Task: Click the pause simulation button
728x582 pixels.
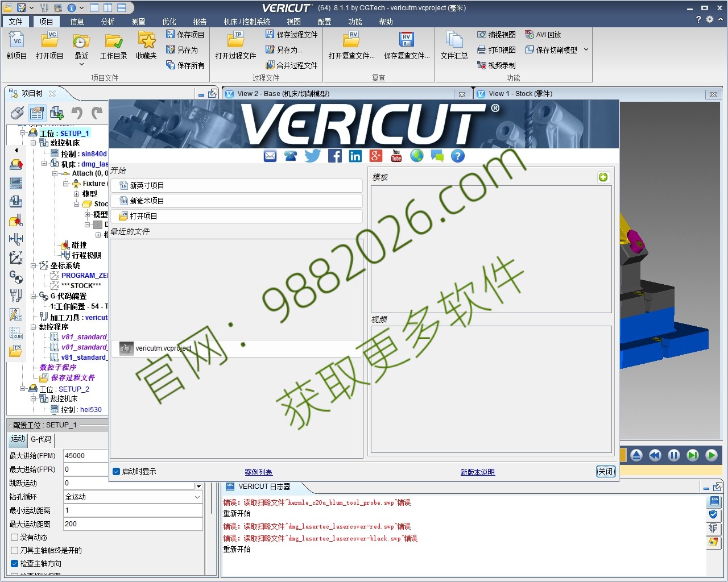Action: click(674, 455)
